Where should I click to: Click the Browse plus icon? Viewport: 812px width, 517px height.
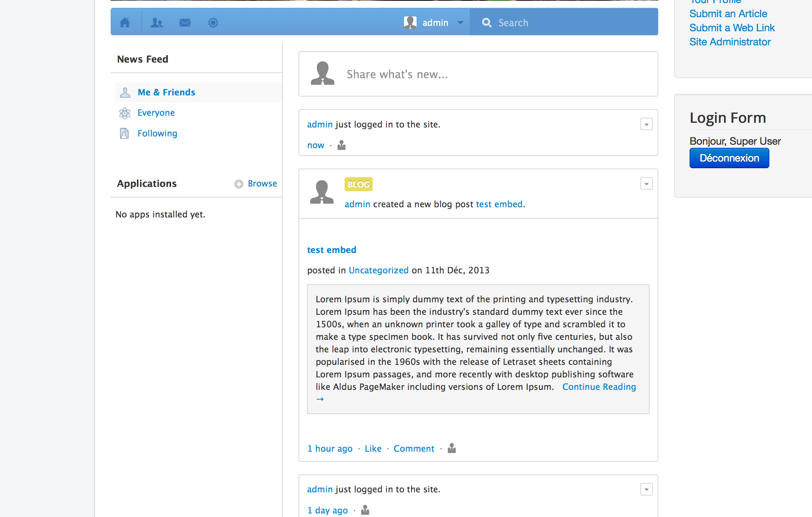[239, 184]
